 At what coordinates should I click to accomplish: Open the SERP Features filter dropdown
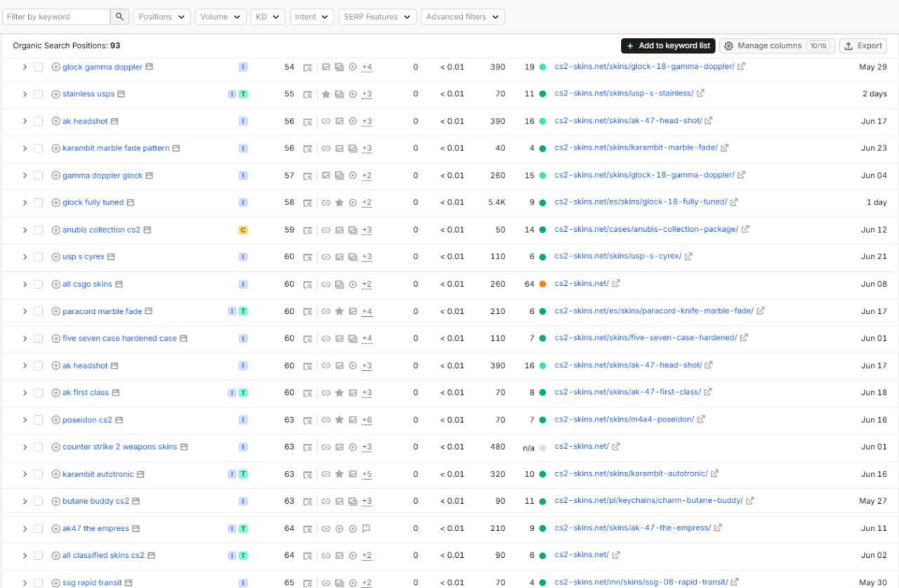click(x=377, y=17)
